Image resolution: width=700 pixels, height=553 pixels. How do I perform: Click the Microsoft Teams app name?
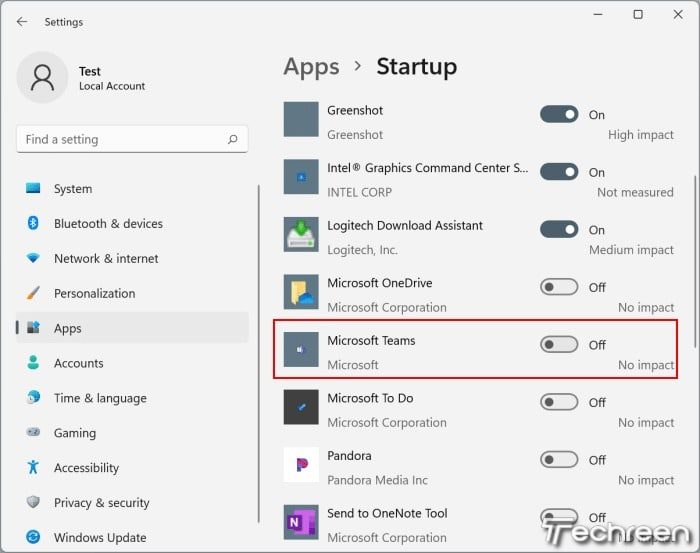(x=371, y=340)
